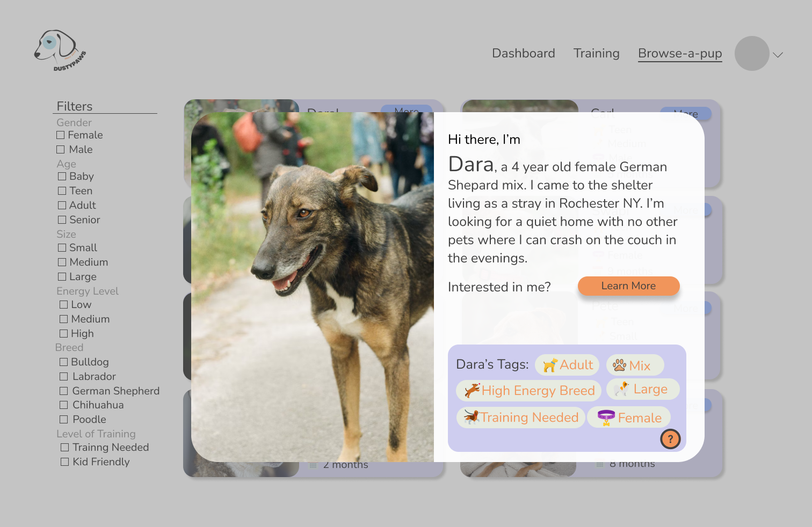Click the "Level of Training" filter heading
The width and height of the screenshot is (812, 527).
coord(96,434)
